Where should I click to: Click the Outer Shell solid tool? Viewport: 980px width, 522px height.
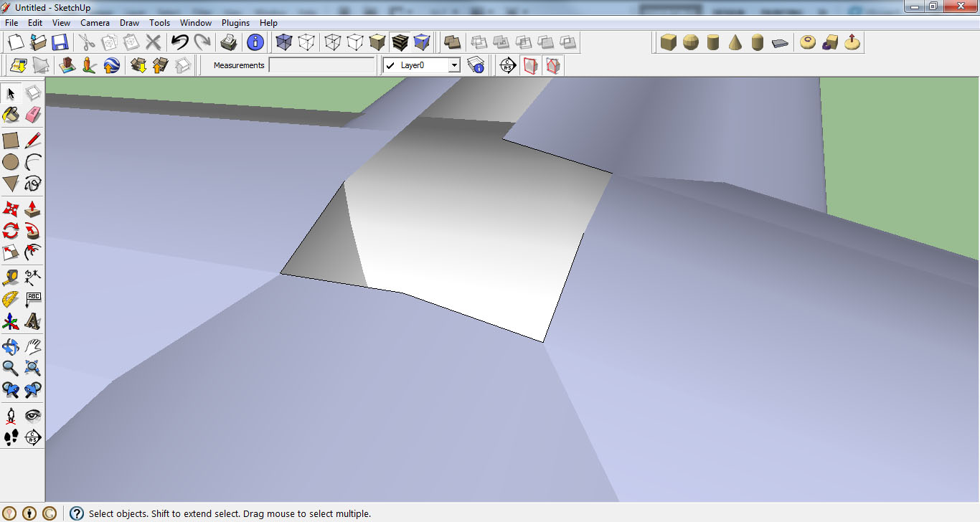pos(452,42)
